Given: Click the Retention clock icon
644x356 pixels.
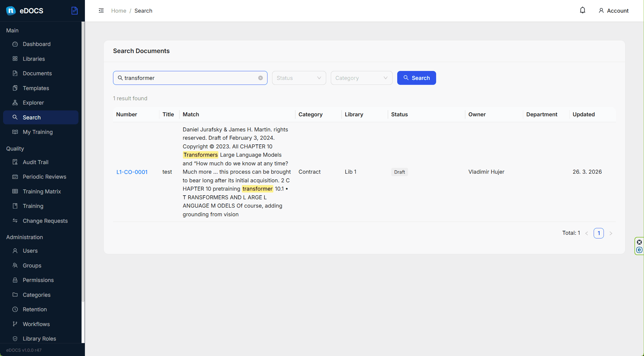Looking at the screenshot, I should [x=15, y=309].
